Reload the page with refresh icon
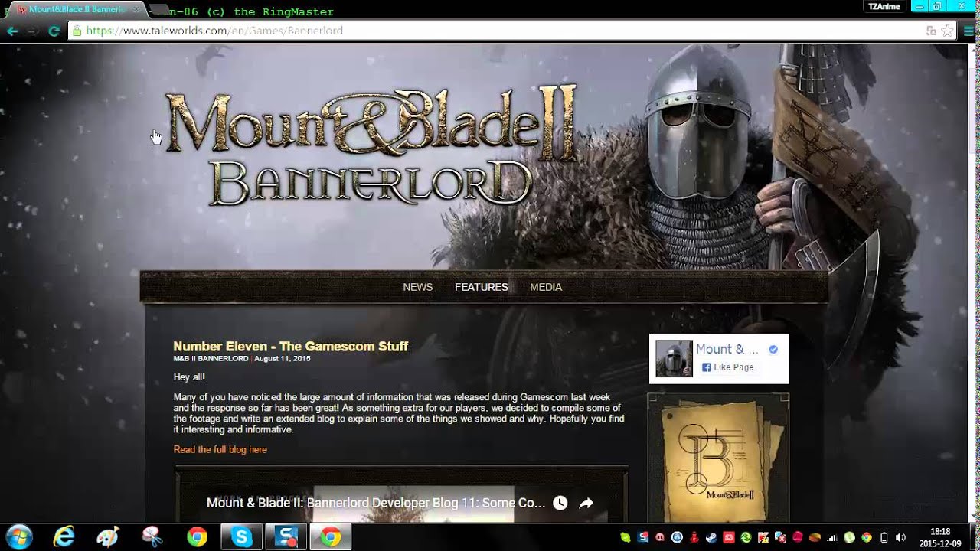Viewport: 980px width, 551px height. tap(54, 31)
